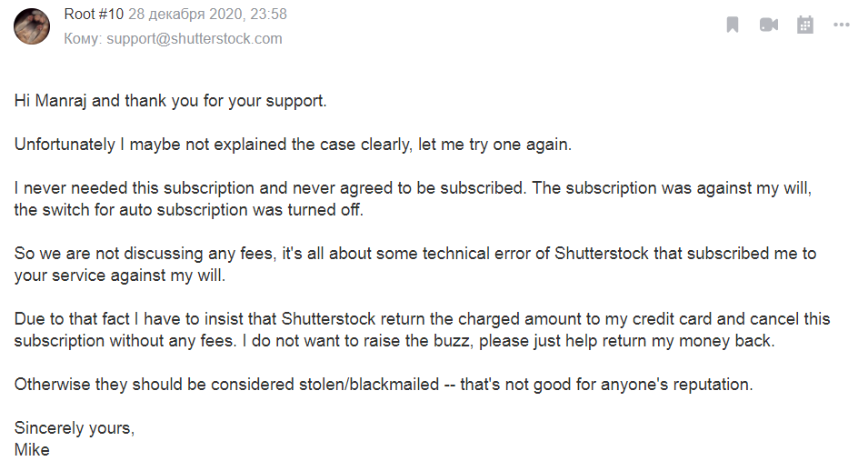Click the sender name Root #10

pos(94,14)
